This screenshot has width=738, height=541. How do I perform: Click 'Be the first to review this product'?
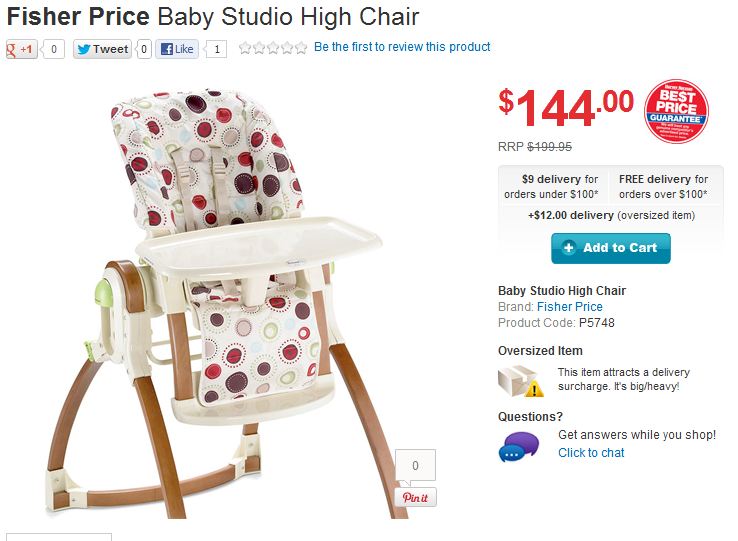click(x=402, y=47)
